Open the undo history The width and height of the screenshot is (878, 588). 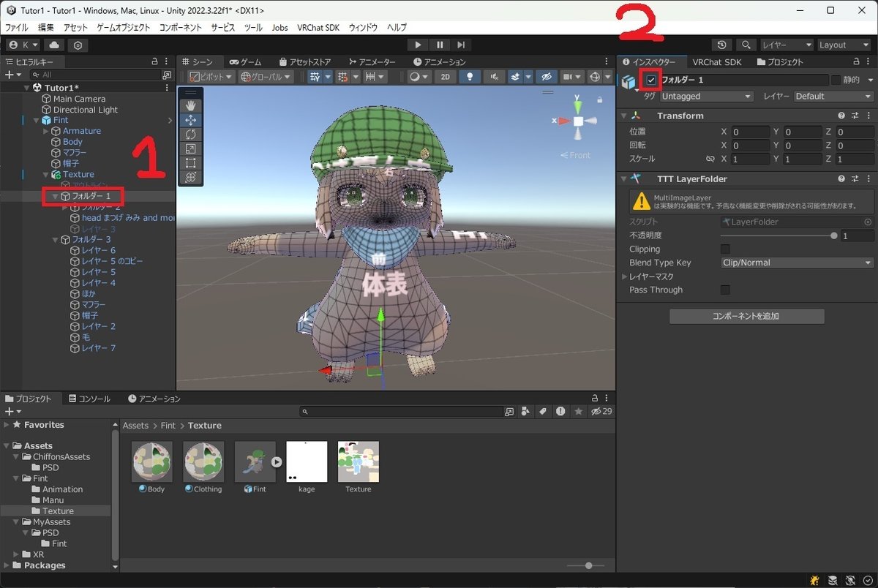723,45
